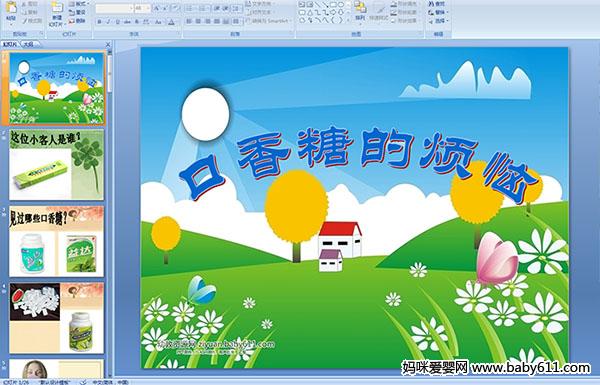Click the font color icon
This screenshot has height=385, width=600.
click(171, 22)
